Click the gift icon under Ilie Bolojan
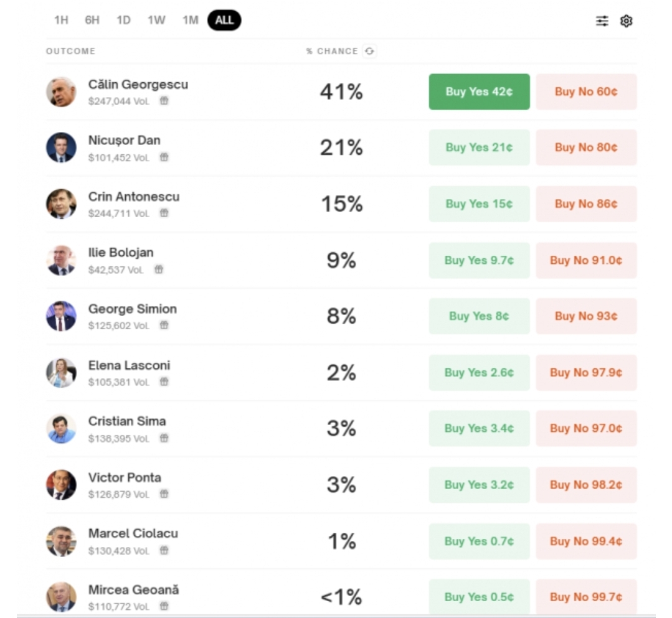Screen dimensions: 672x618 [159, 269]
